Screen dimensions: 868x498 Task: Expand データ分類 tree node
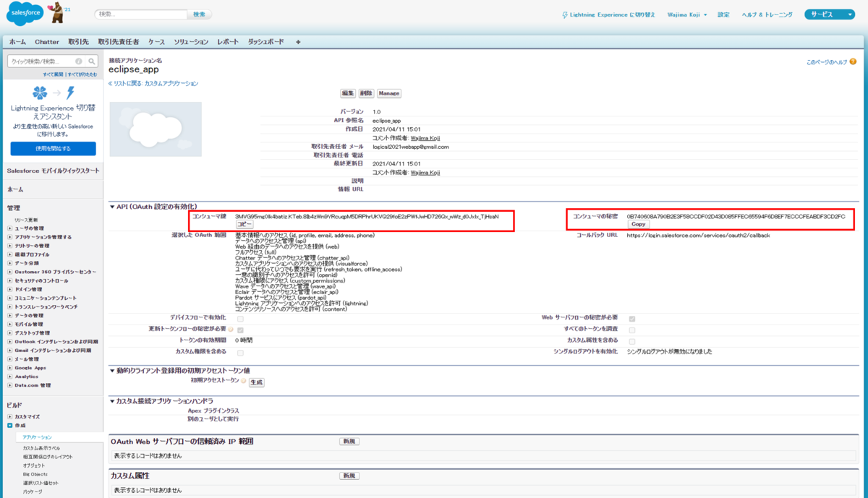(x=10, y=263)
